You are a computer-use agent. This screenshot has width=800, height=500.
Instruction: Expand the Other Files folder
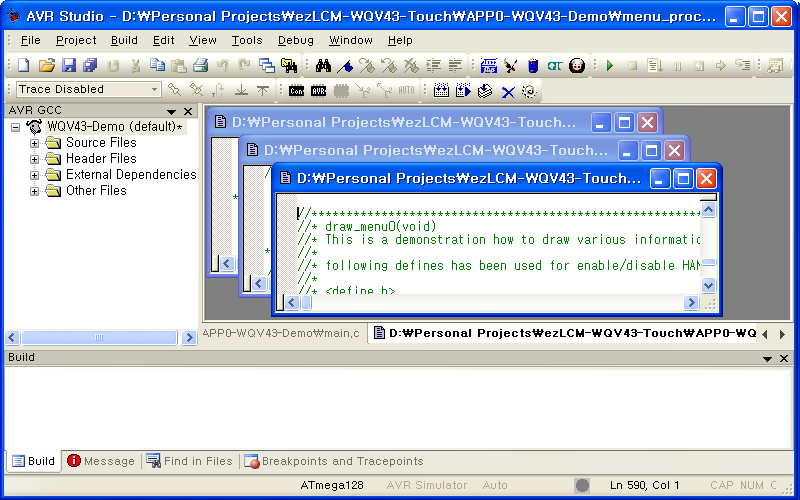[34, 191]
